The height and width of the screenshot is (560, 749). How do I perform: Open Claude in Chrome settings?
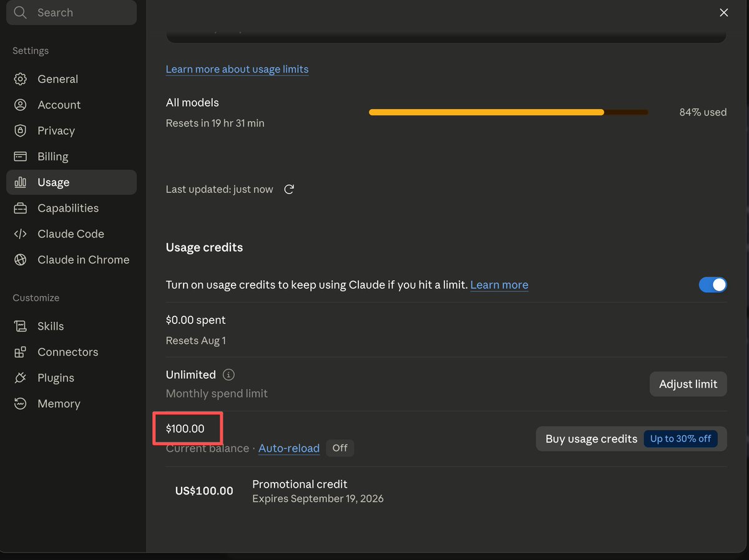tap(71, 260)
